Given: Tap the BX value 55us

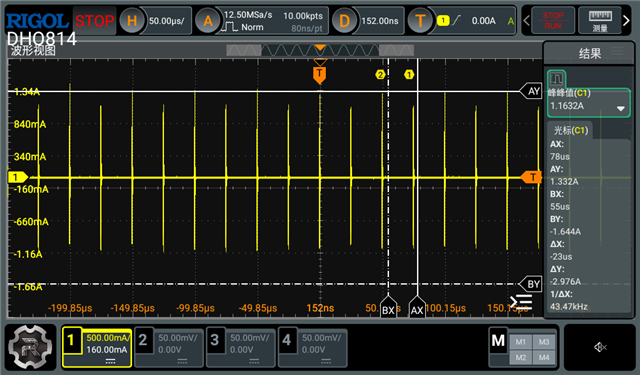Looking at the screenshot, I should coord(560,206).
